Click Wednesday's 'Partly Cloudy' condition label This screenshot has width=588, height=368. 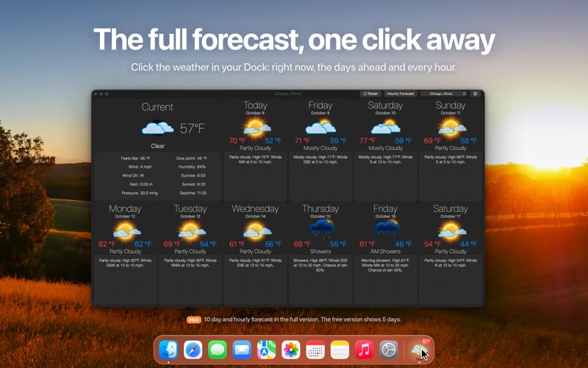tap(255, 252)
